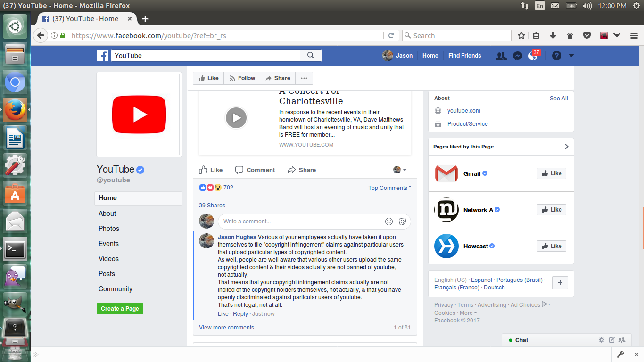Viewport: 644px width, 362px height.
Task: Compose new message icon in Chat bar
Action: click(x=611, y=340)
